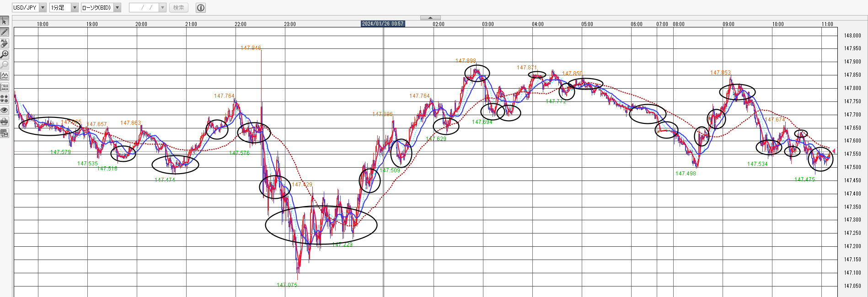
Task: Activate the pencil drawing tool
Action: tap(4, 32)
